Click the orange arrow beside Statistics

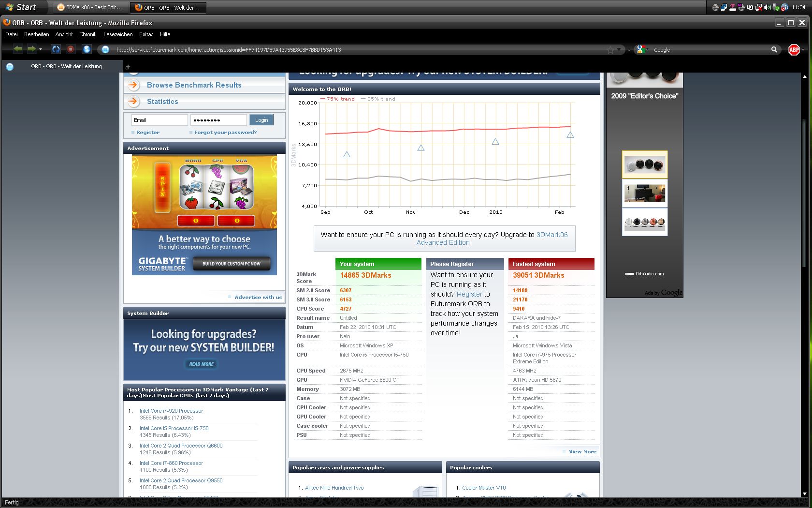pyautogui.click(x=133, y=101)
